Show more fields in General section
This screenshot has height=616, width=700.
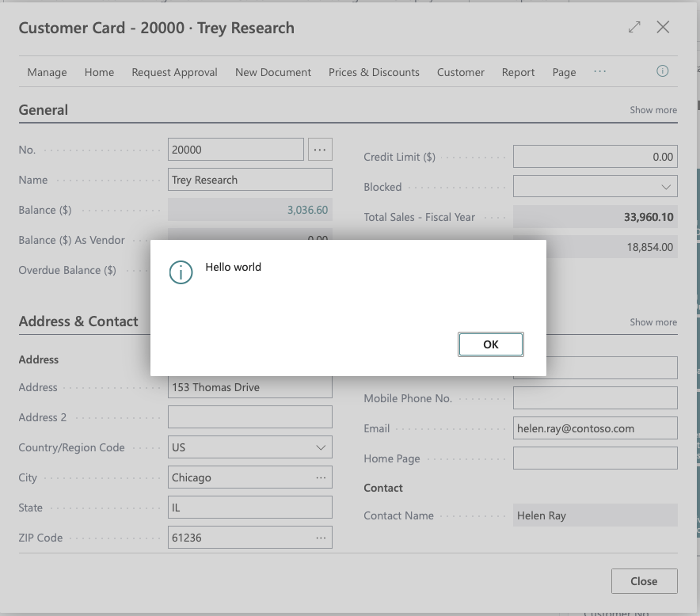[x=652, y=110]
